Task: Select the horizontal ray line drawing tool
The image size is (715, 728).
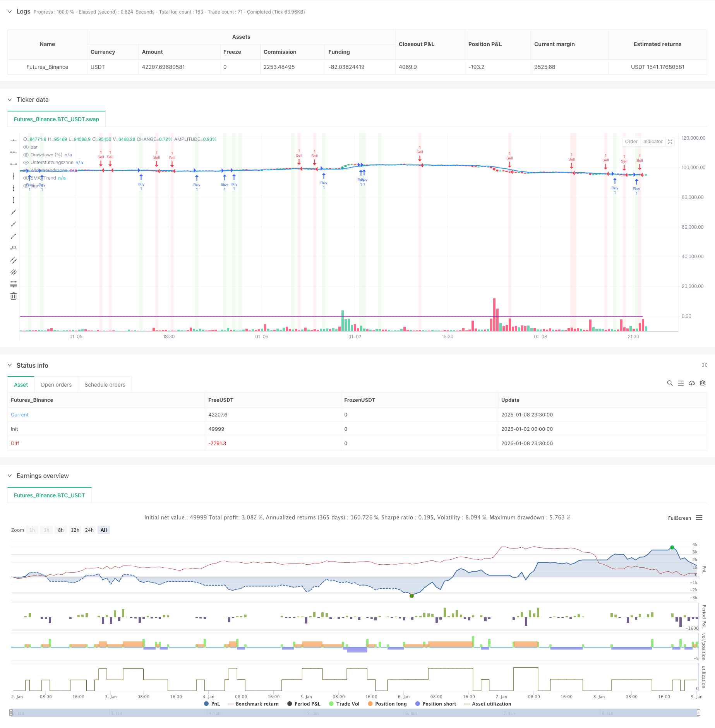Action: coord(14,152)
